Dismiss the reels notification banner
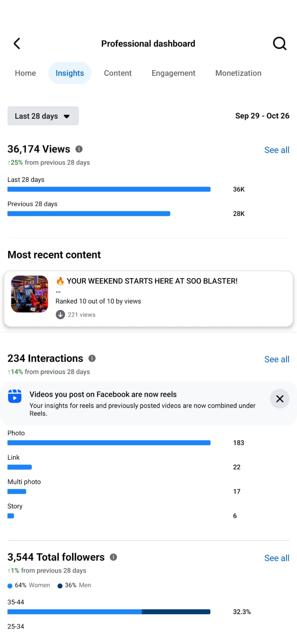The width and height of the screenshot is (297, 644). pyautogui.click(x=280, y=399)
